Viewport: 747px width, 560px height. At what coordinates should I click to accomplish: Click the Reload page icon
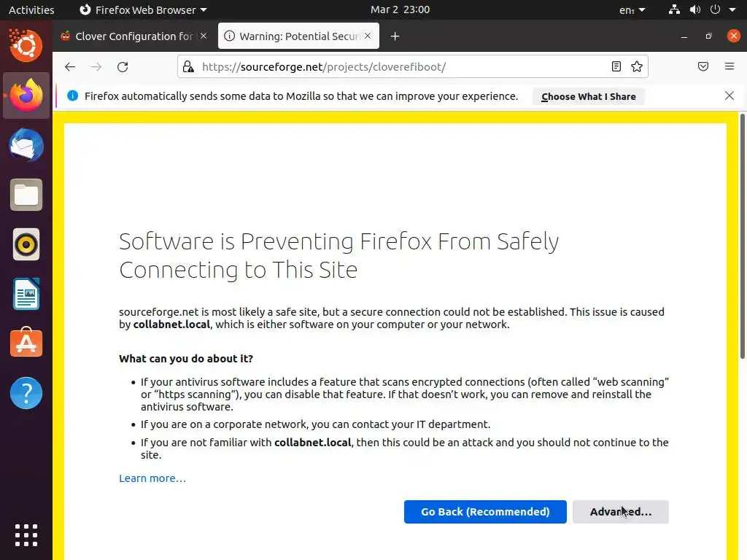coord(123,67)
